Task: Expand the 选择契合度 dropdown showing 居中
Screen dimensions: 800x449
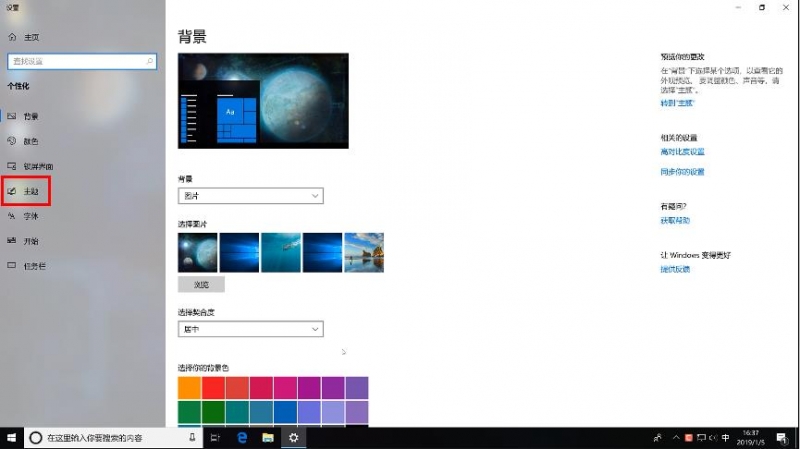Action: (x=251, y=329)
